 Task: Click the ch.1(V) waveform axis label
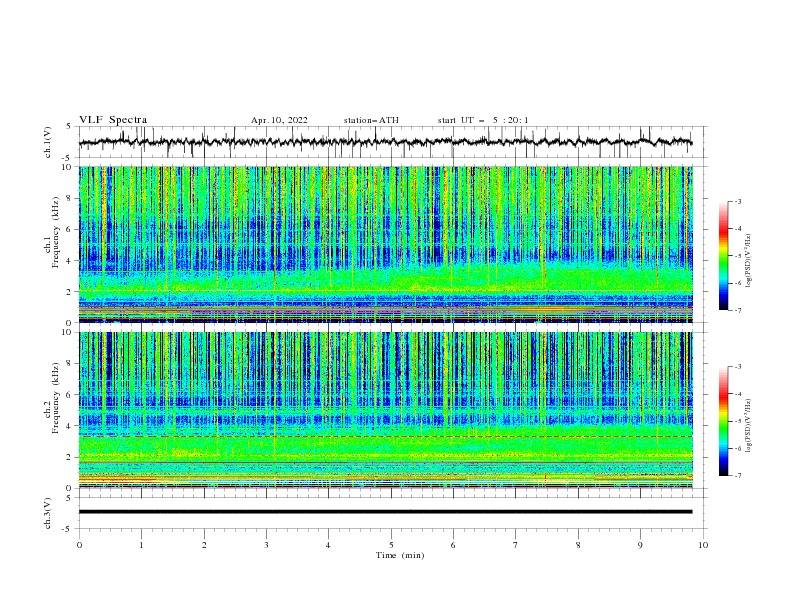48,142
